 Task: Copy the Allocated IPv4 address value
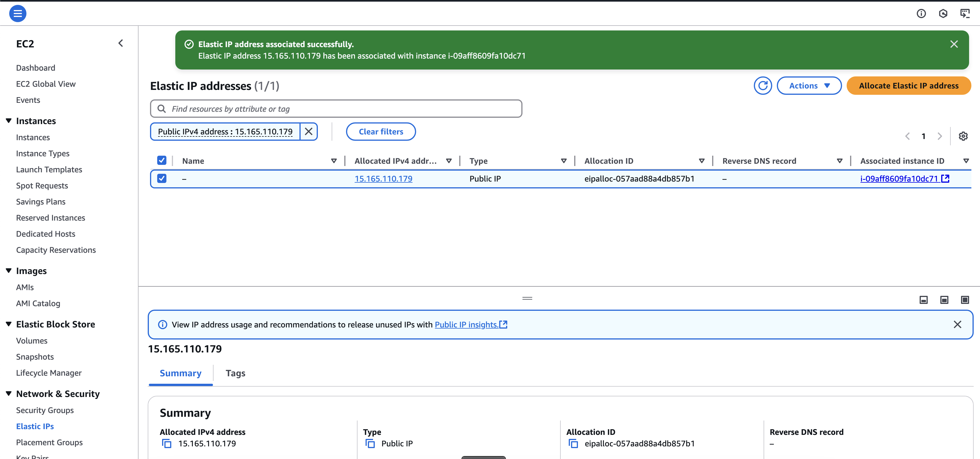point(167,443)
